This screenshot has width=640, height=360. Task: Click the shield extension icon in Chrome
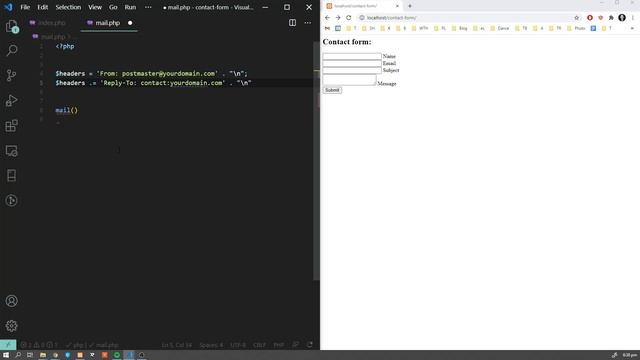[x=600, y=18]
